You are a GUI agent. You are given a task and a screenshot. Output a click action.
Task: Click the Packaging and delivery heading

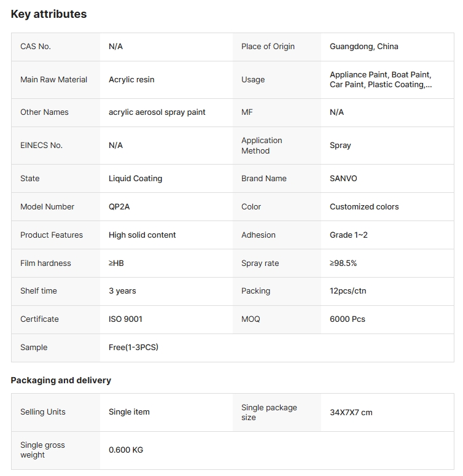click(x=61, y=381)
